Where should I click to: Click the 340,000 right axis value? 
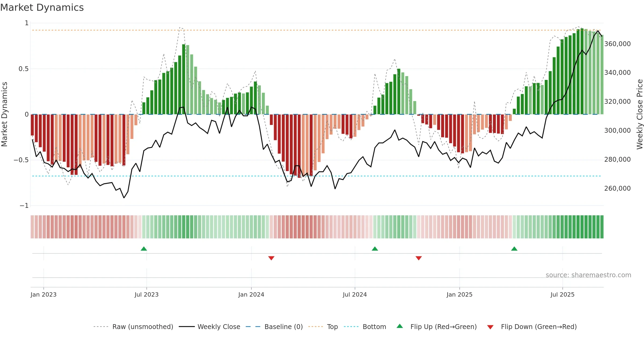click(617, 72)
